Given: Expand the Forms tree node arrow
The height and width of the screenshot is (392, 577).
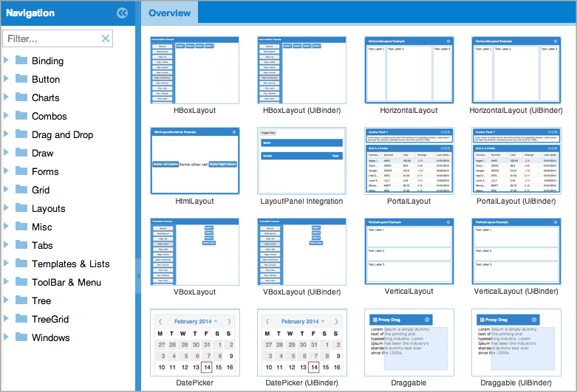Looking at the screenshot, I should [x=6, y=171].
